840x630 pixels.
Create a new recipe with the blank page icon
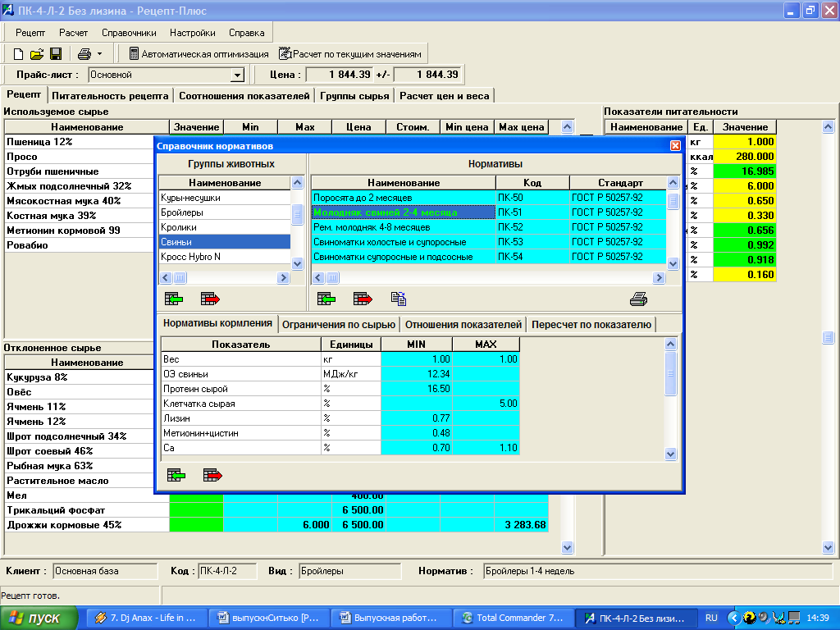point(18,54)
